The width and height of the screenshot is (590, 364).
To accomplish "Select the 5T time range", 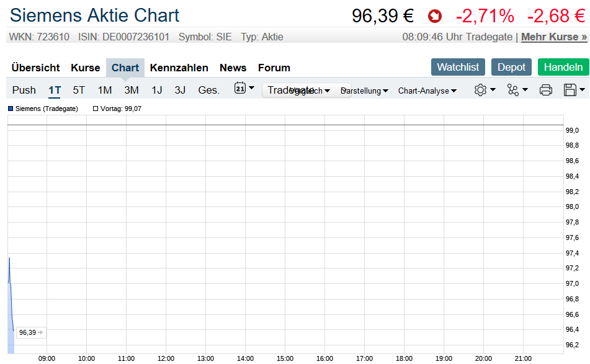I will point(79,90).
